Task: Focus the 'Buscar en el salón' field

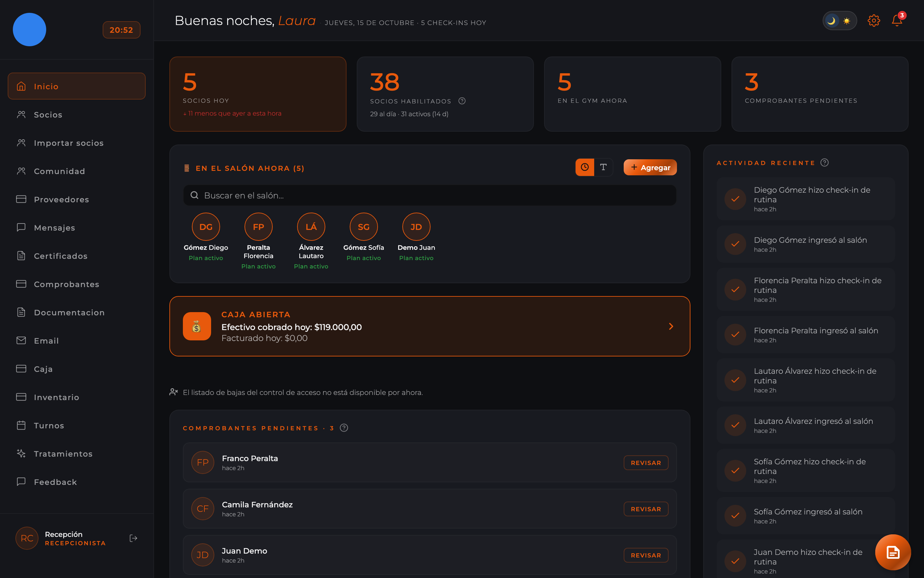Action: [430, 195]
